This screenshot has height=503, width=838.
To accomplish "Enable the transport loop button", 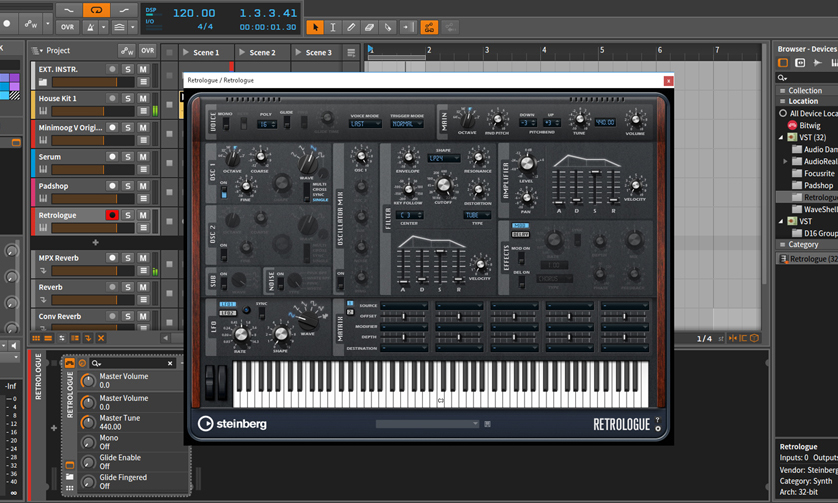I will [96, 9].
